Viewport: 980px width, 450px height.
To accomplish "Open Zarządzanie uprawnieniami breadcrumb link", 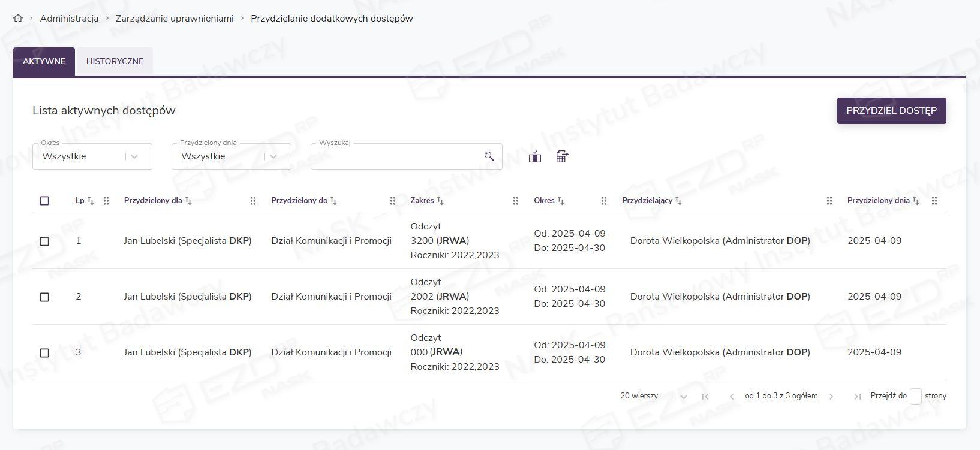I will (175, 18).
